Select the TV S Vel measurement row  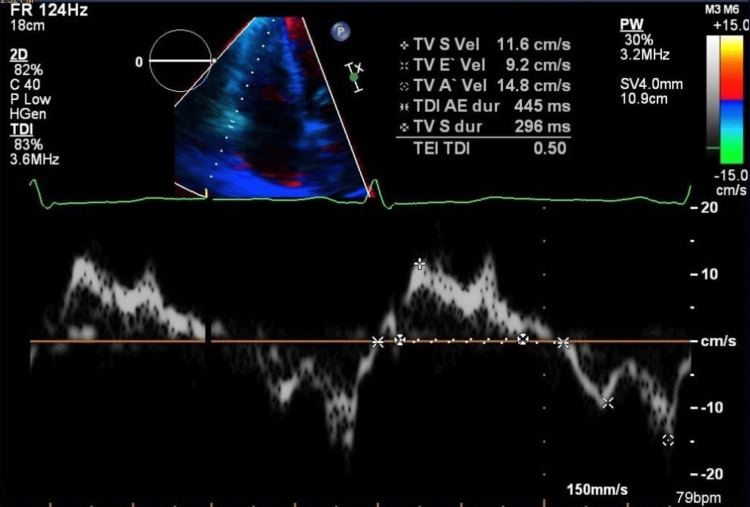(485, 45)
